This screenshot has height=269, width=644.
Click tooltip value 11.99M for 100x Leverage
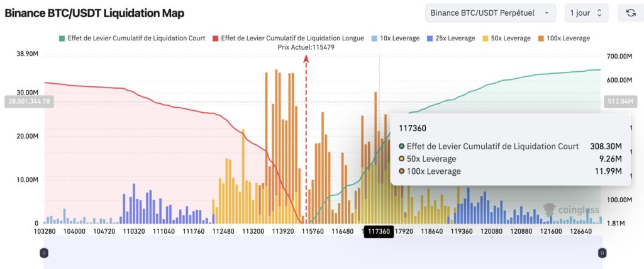(x=608, y=171)
